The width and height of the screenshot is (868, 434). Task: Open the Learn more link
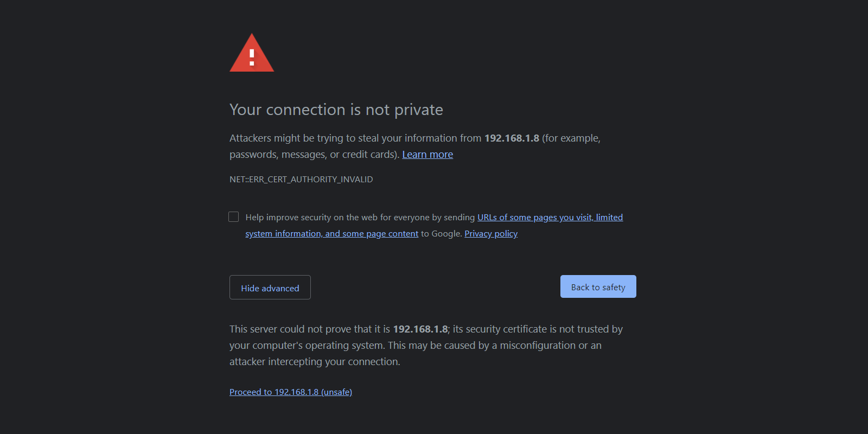point(427,154)
